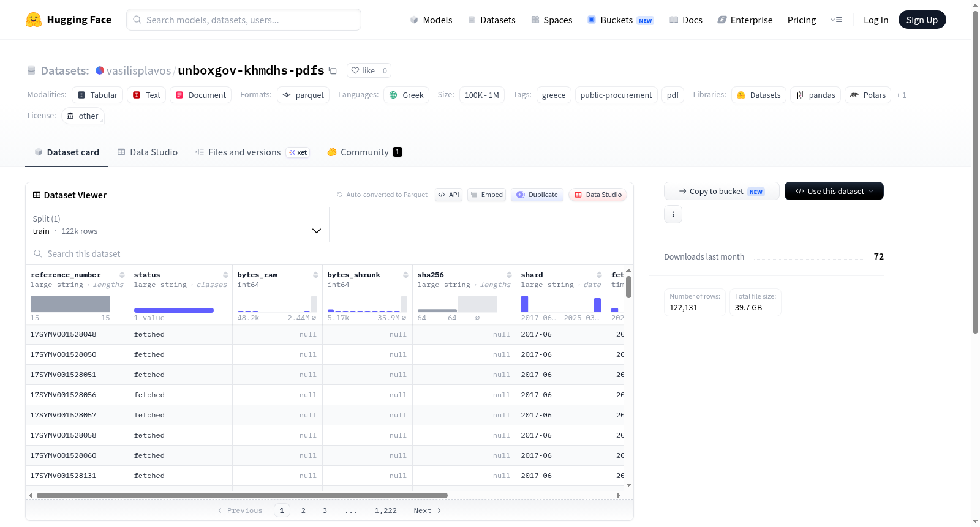980x527 pixels.
Task: Sort the shard column
Action: click(599, 275)
